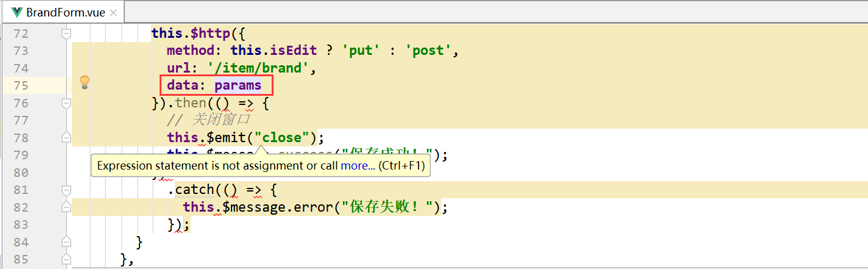Click the closing '});' on line 83
Screen dimensions: 868x269
coord(179,224)
